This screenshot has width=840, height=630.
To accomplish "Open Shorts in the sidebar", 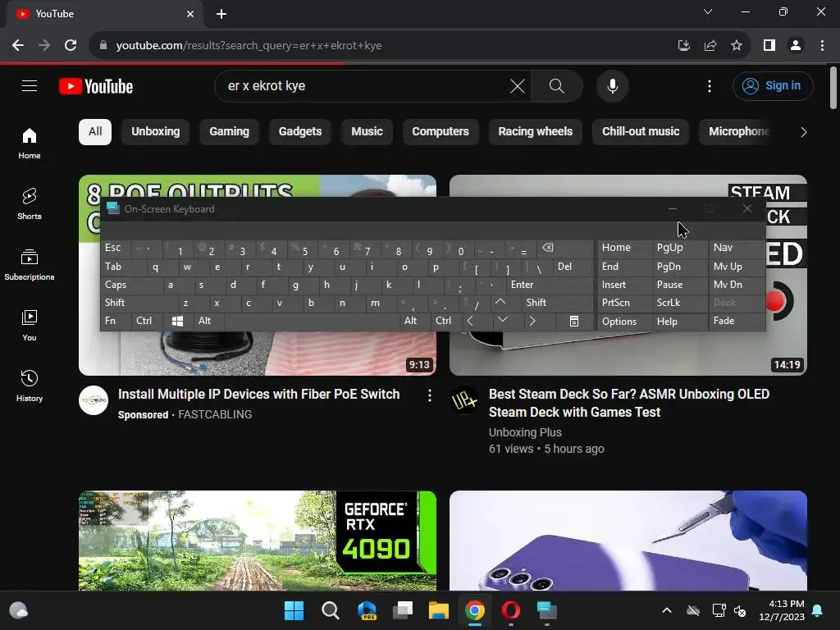I will (30, 204).
